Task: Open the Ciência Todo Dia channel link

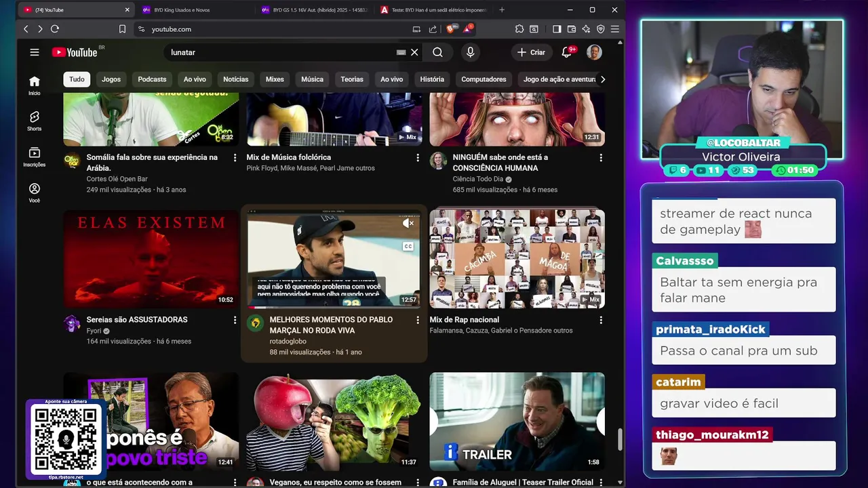Action: pyautogui.click(x=478, y=179)
